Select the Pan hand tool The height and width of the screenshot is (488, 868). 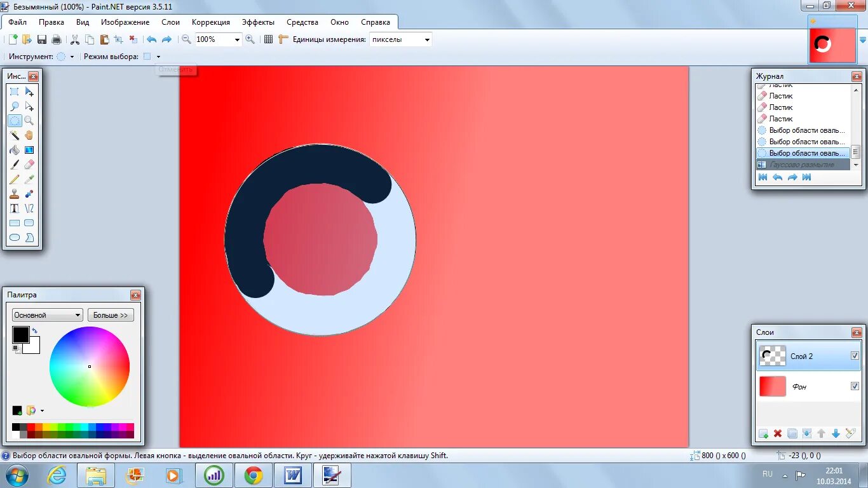pos(29,135)
